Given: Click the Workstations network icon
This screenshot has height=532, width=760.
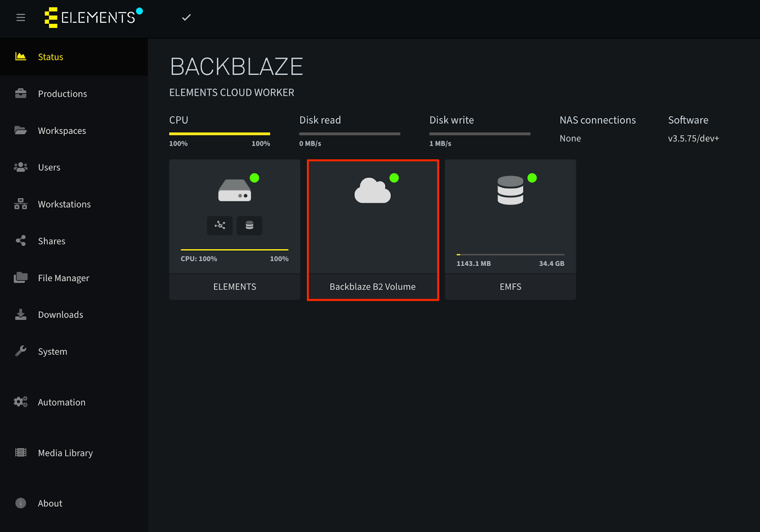Looking at the screenshot, I should click(20, 204).
